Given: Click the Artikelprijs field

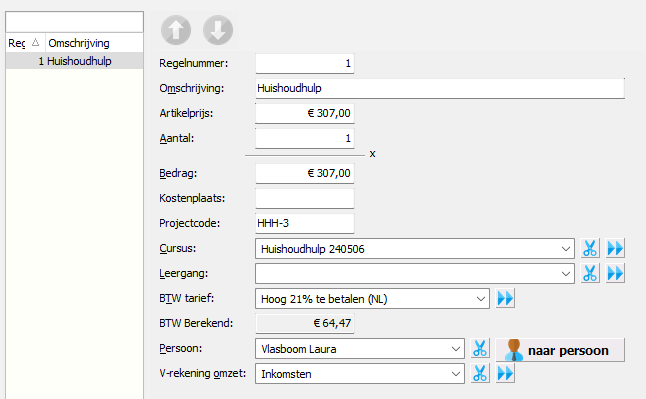Looking at the screenshot, I should tap(304, 113).
